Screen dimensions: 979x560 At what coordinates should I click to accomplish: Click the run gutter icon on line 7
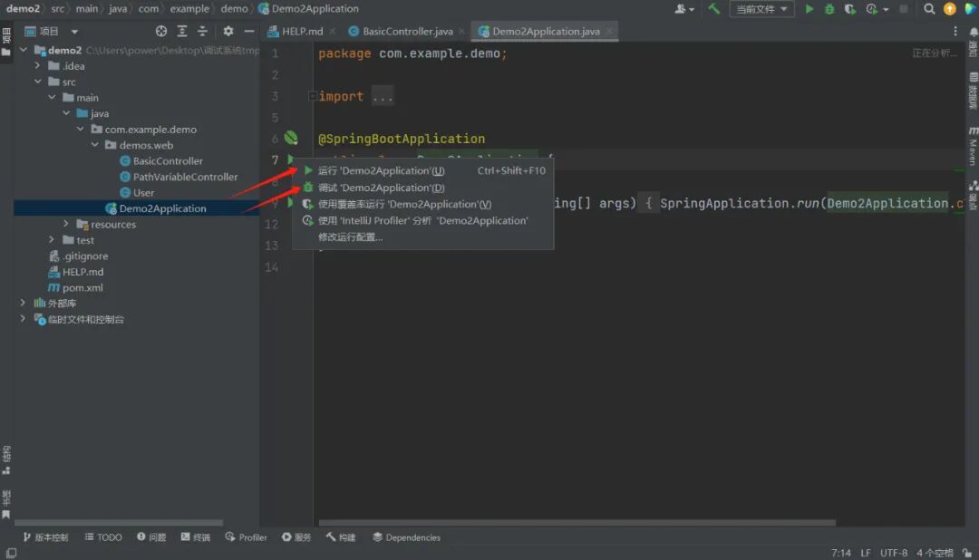coord(290,159)
